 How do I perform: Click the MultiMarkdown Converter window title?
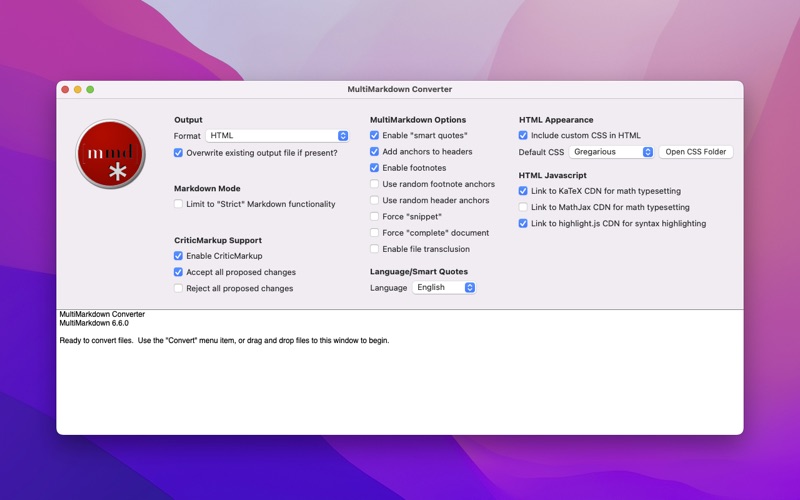pos(399,89)
